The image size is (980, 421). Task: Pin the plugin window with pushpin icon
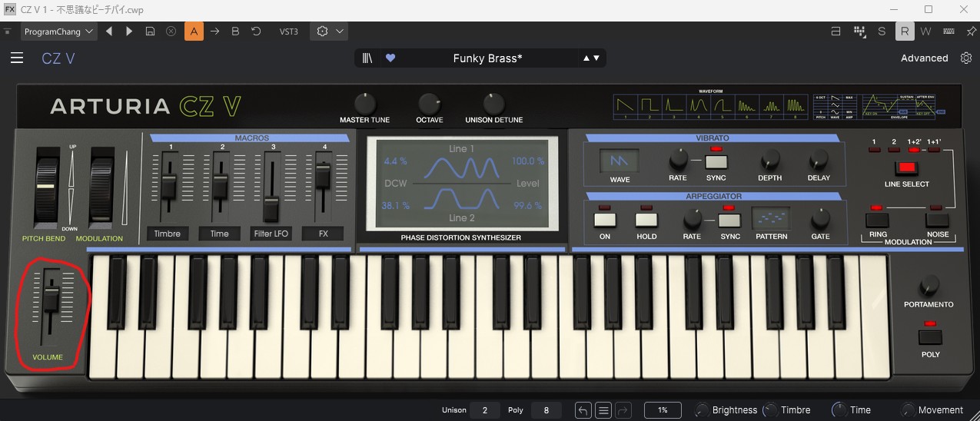[970, 31]
